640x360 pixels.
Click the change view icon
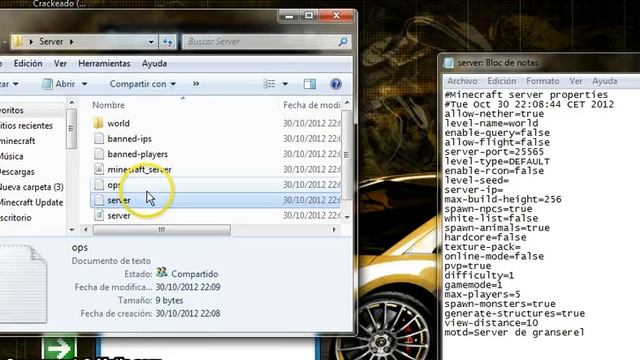(x=269, y=84)
